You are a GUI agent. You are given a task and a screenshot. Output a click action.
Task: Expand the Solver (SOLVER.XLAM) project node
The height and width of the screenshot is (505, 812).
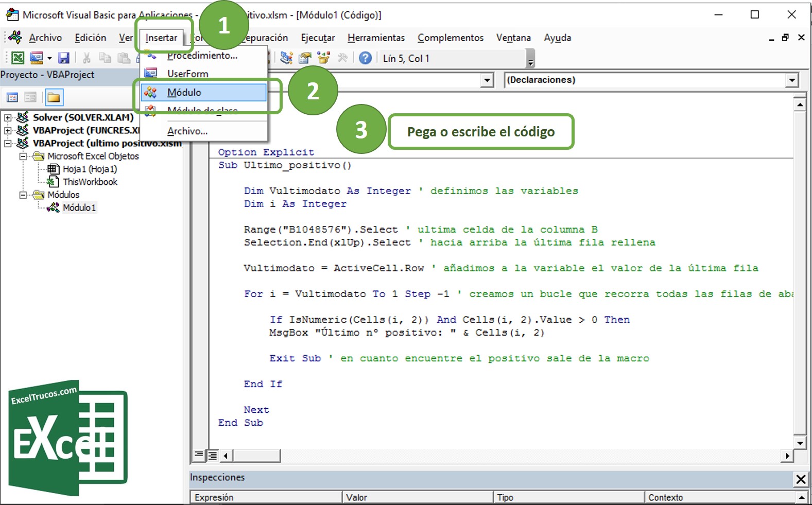click(x=8, y=117)
